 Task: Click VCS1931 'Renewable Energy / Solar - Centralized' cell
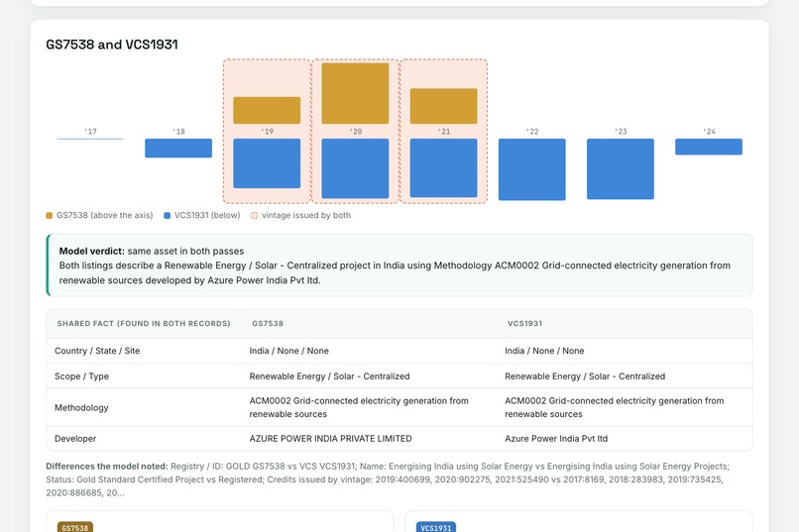click(585, 376)
